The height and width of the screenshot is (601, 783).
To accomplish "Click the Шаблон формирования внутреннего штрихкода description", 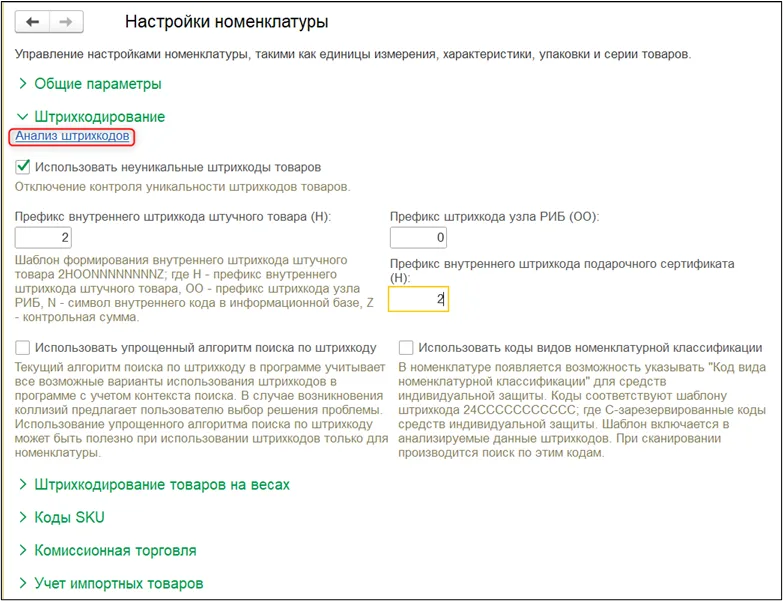I will [x=195, y=289].
